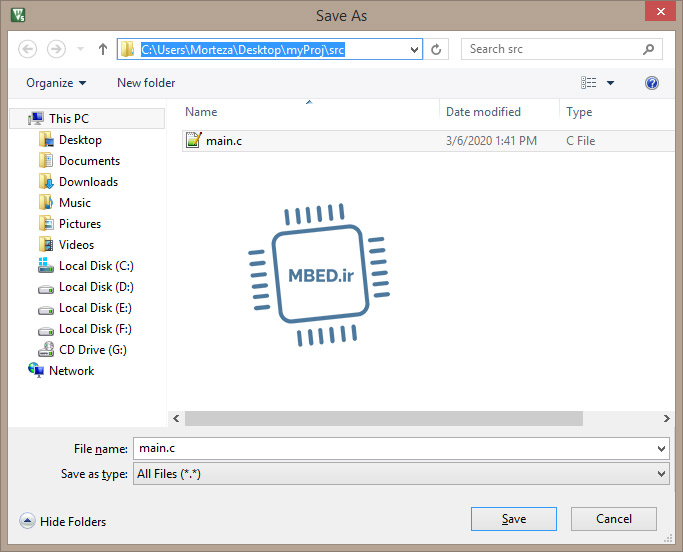Select the address bar path text
The image size is (683, 552).
(243, 50)
